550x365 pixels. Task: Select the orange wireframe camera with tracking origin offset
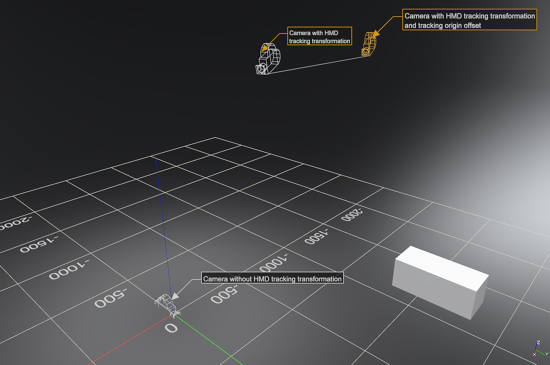[369, 44]
